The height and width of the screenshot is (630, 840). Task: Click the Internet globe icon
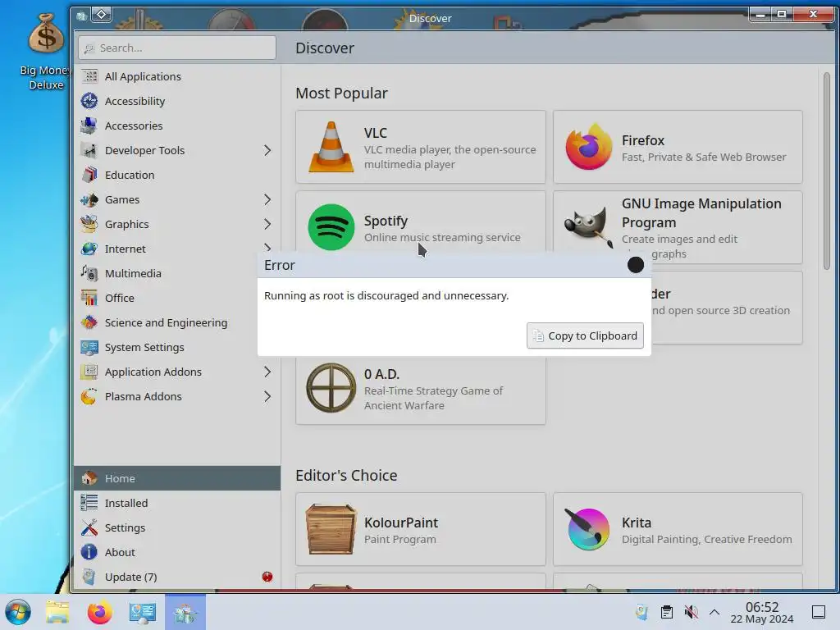[x=89, y=249]
